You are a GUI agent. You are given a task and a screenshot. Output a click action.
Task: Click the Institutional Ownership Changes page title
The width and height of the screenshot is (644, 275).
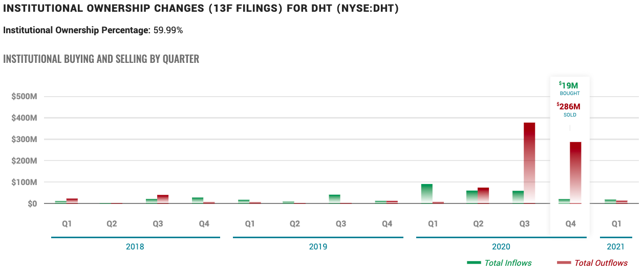click(202, 9)
